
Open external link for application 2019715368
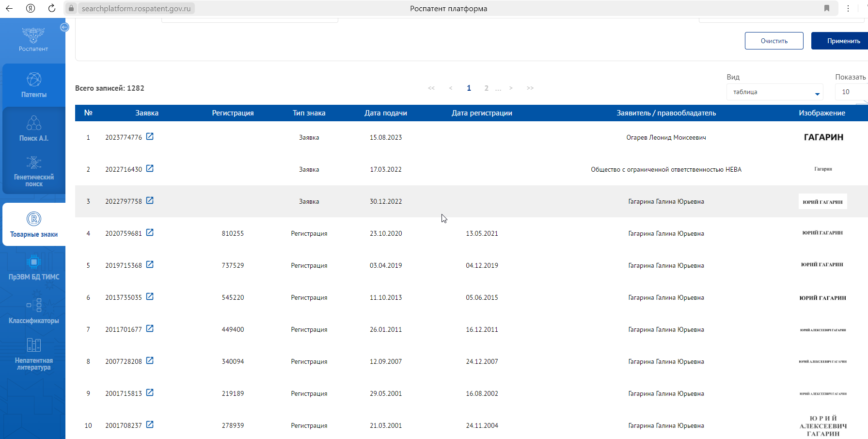point(150,265)
